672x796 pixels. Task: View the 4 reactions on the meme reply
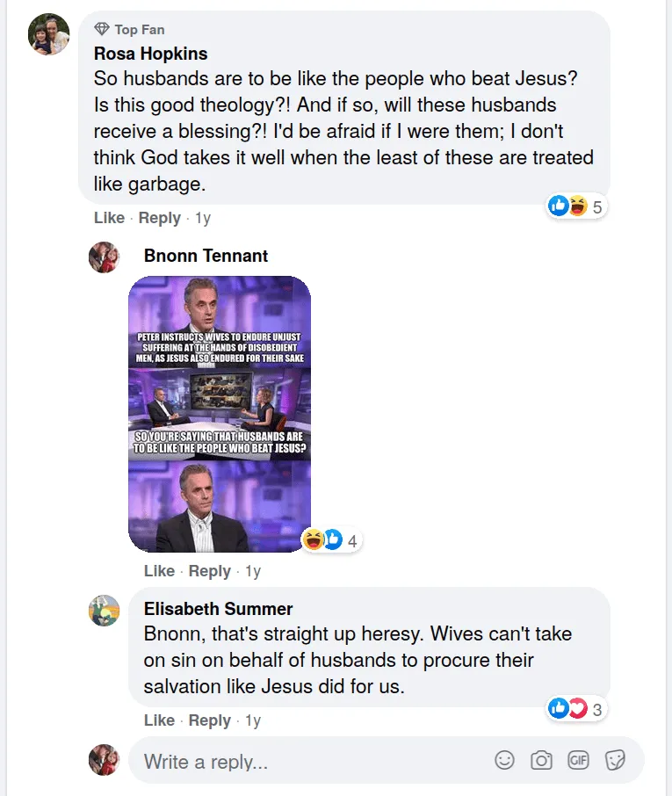(350, 540)
